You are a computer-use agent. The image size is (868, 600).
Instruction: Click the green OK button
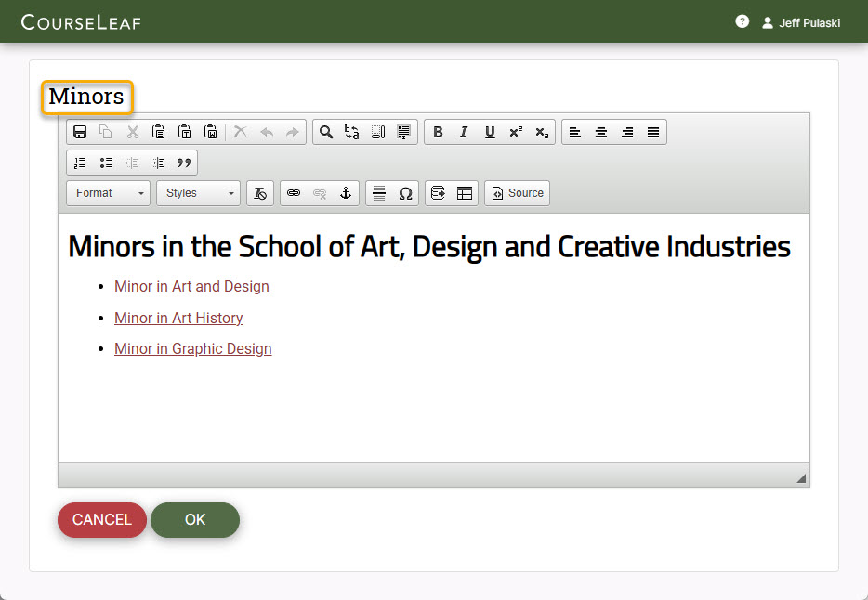195,520
